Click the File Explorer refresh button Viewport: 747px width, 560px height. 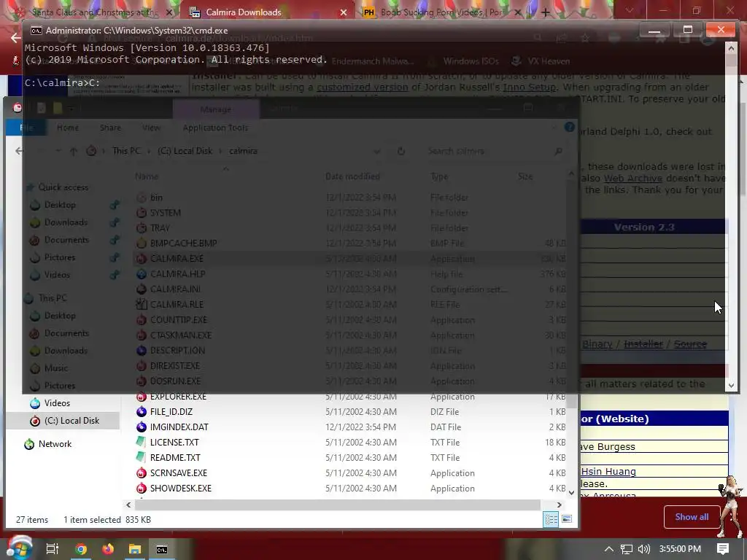pos(401,151)
